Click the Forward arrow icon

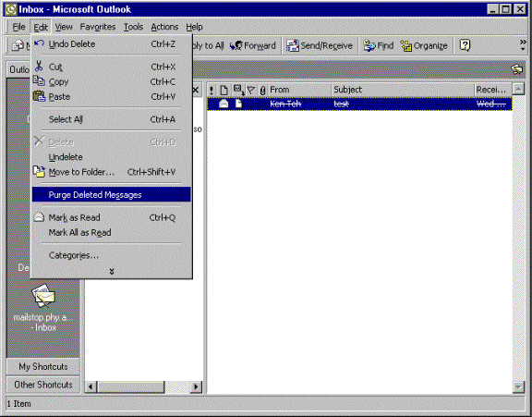(236, 45)
